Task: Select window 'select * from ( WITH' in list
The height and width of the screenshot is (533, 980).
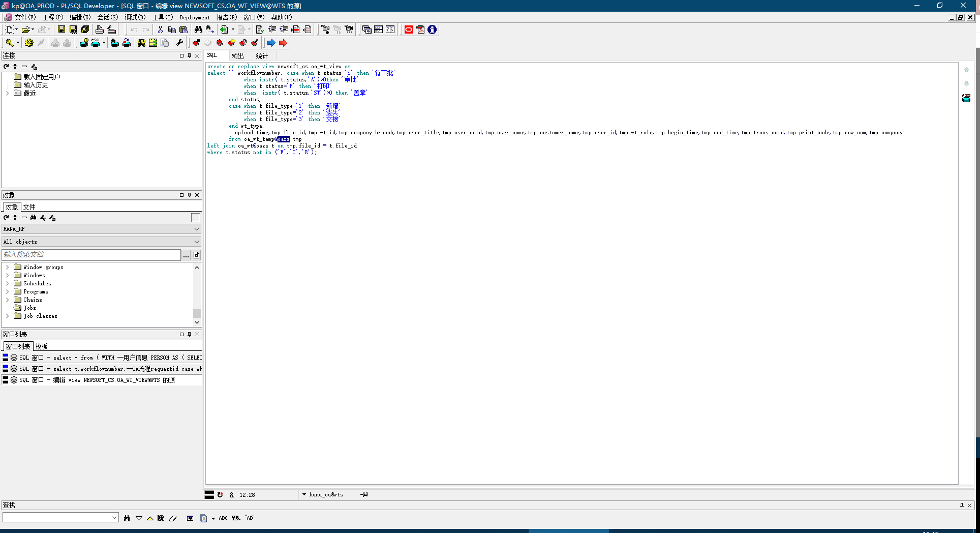Action: [102, 358]
